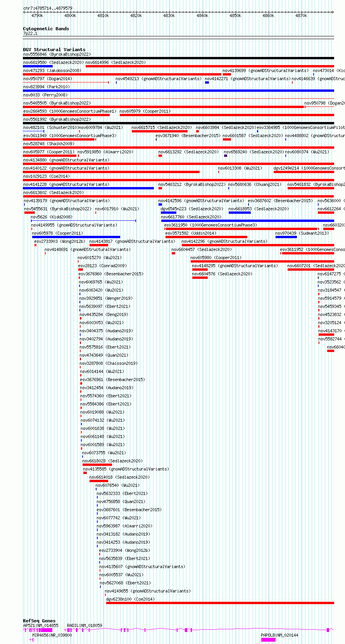Click the red bar under nsv6618028
Screen dimensions: 345x644
pyautogui.click(x=97, y=465)
